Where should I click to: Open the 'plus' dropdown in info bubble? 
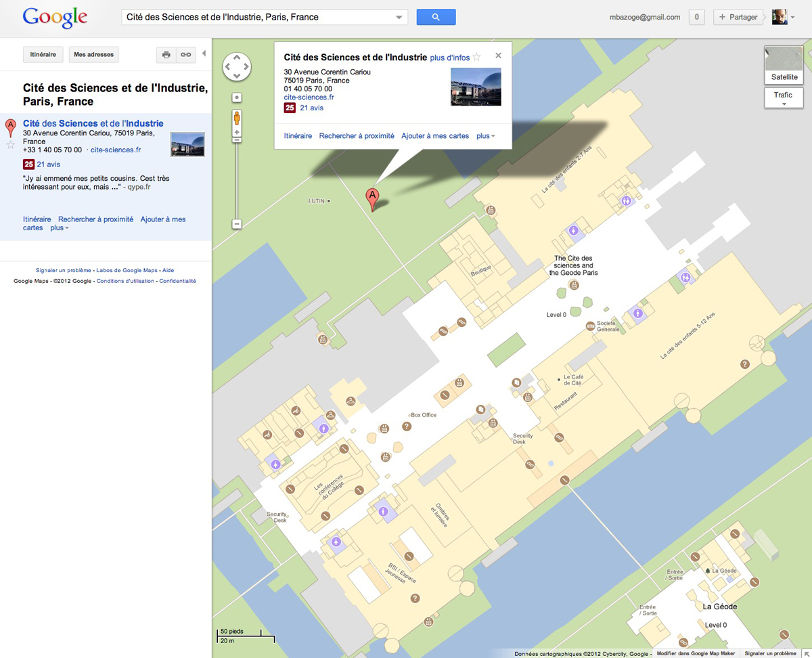(485, 136)
